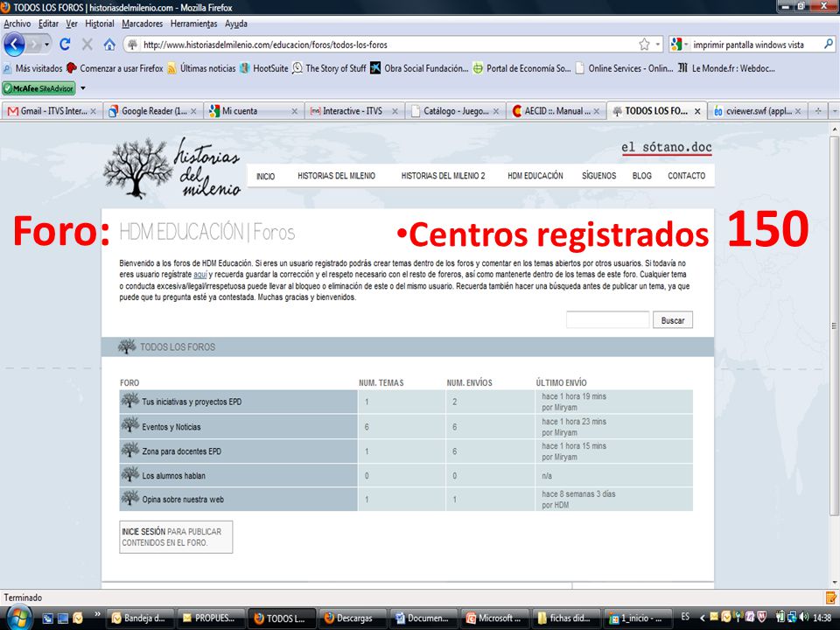Go to INICIO in site navigation
Screen dimensions: 840x630
pyautogui.click(x=265, y=176)
